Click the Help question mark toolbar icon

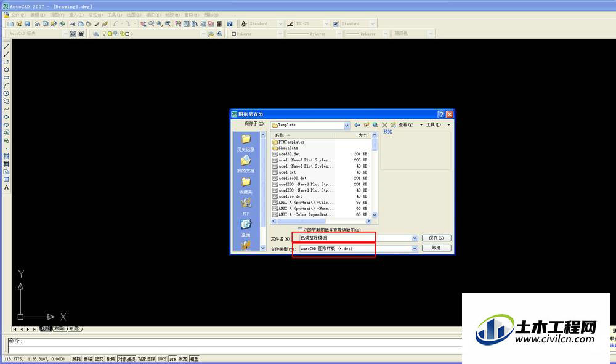click(x=230, y=24)
